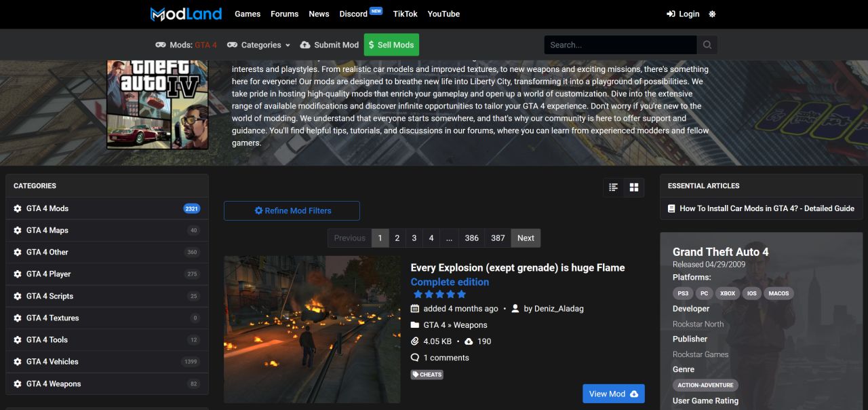Screen dimensions: 868x410
Task: Expand the Categories dropdown
Action: (x=258, y=45)
